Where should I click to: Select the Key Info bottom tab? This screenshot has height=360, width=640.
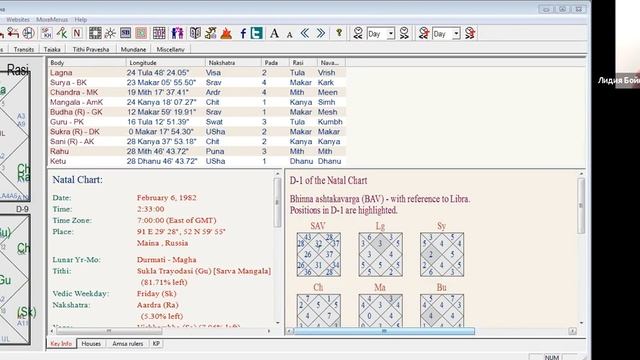61,344
